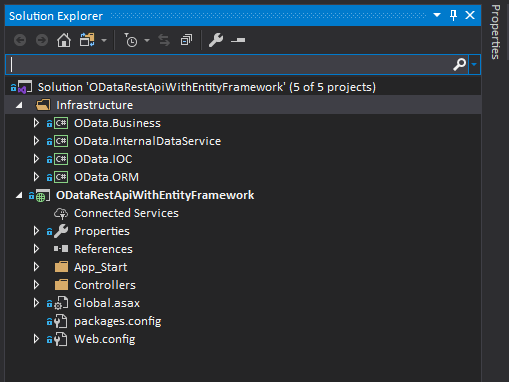Go to Home view in Solution Explorer
The width and height of the screenshot is (509, 382).
pyautogui.click(x=64, y=40)
